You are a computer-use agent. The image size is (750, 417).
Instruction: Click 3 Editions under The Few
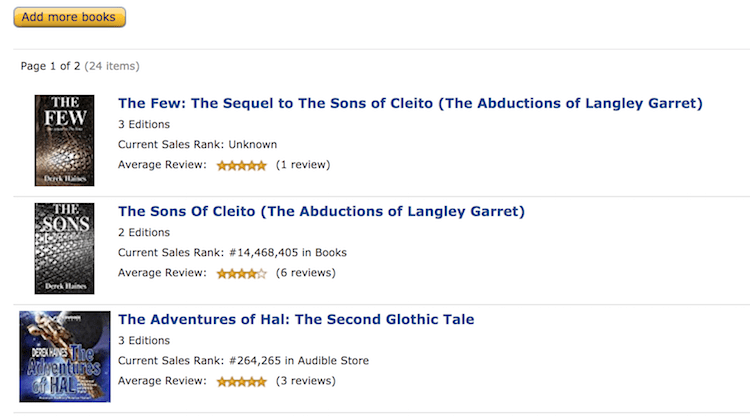(x=144, y=125)
